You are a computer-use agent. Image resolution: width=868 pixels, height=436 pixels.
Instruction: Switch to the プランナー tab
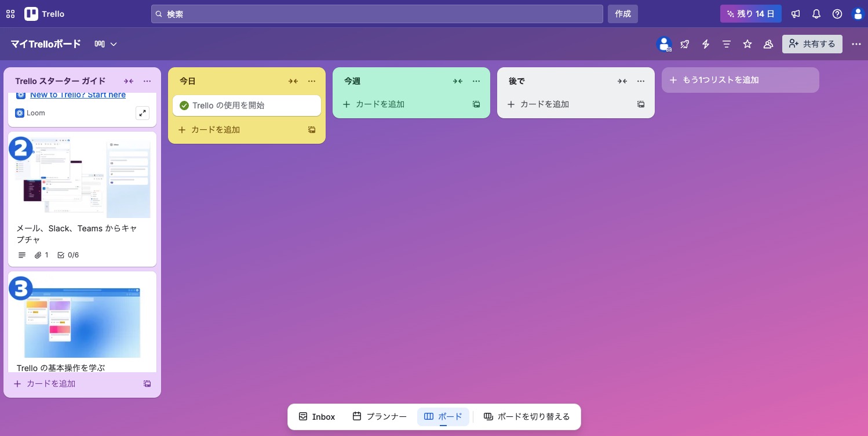[380, 417]
